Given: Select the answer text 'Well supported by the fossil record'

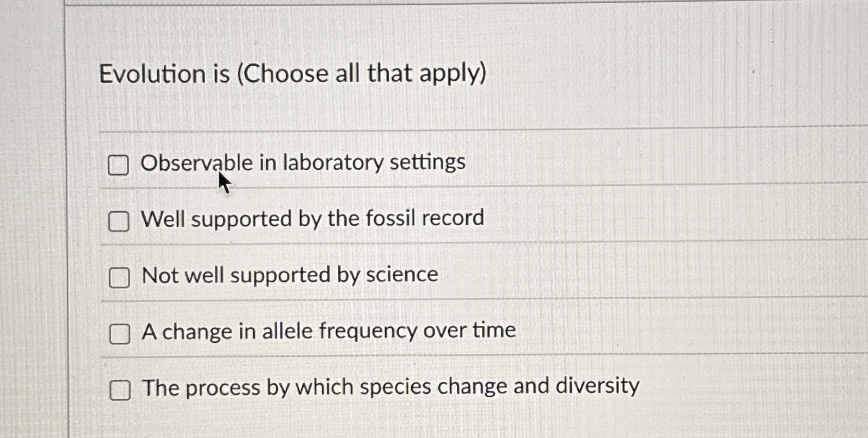Looking at the screenshot, I should click(313, 218).
